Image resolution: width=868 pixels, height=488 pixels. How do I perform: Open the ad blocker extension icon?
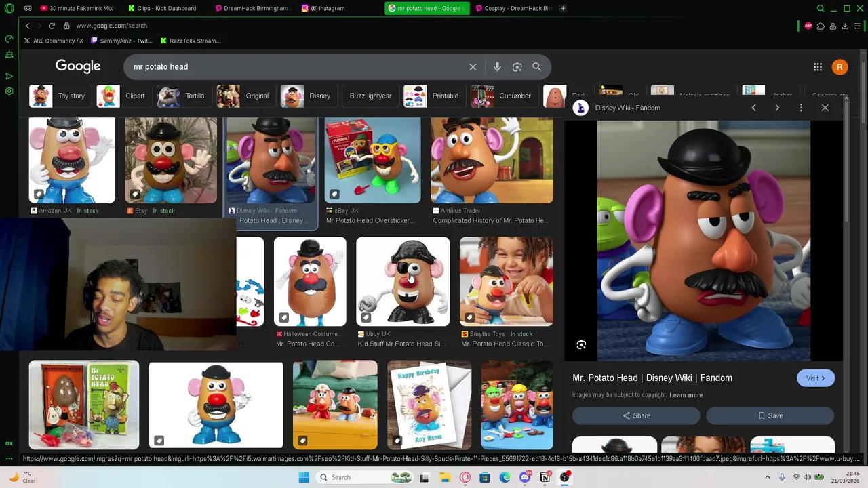click(x=808, y=26)
